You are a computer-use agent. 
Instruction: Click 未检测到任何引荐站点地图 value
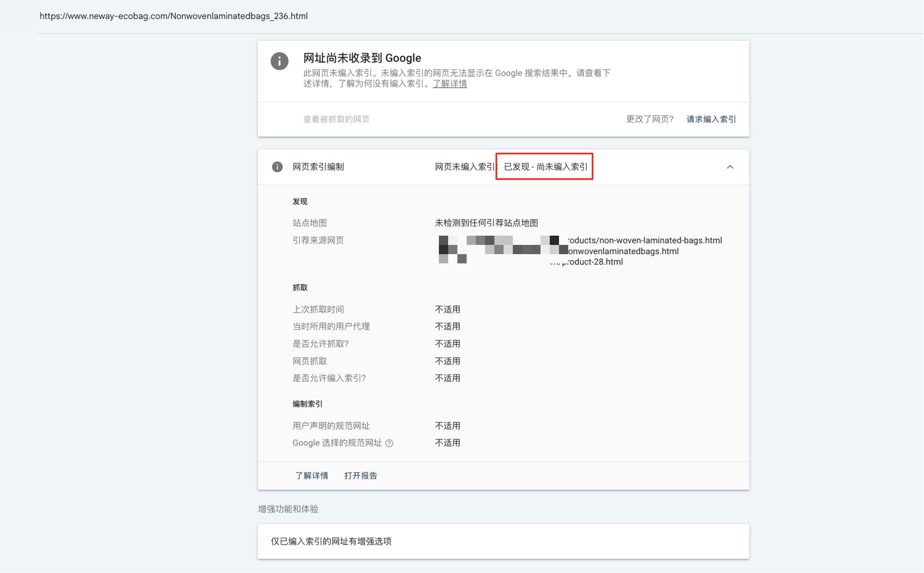[486, 223]
